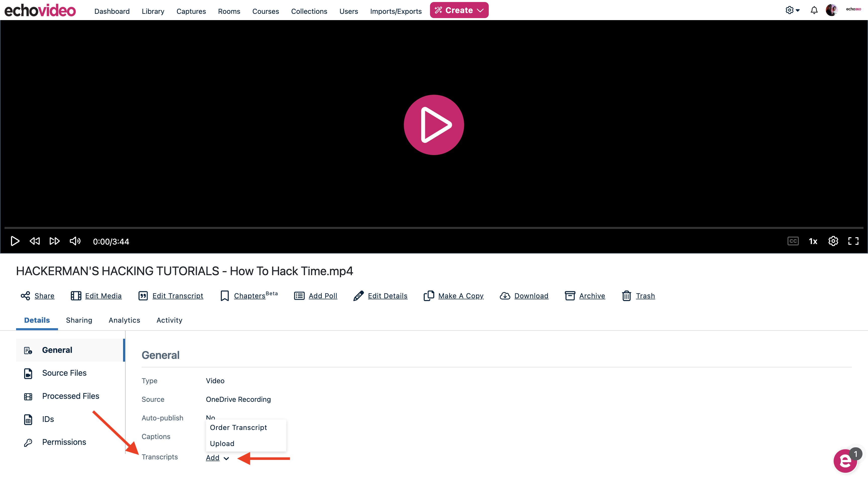Click the Archive icon
Image resolution: width=868 pixels, height=483 pixels.
tap(570, 296)
